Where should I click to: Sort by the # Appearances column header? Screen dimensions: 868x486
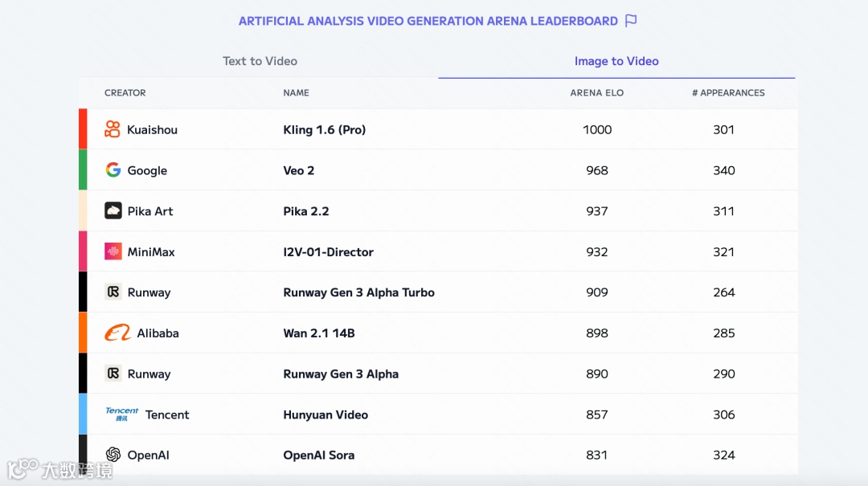pos(728,93)
